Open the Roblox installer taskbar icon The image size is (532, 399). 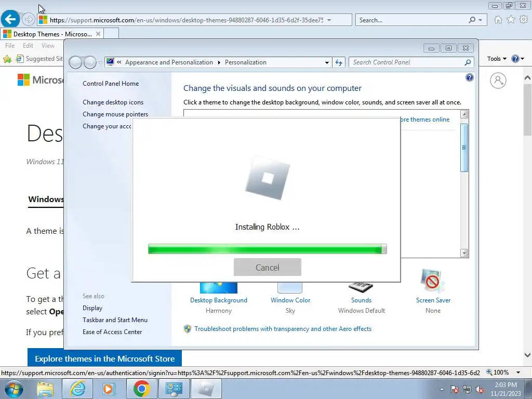point(206,389)
